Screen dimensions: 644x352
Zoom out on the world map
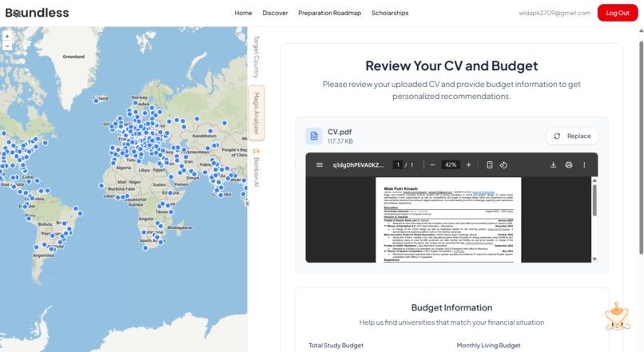pyautogui.click(x=7, y=46)
